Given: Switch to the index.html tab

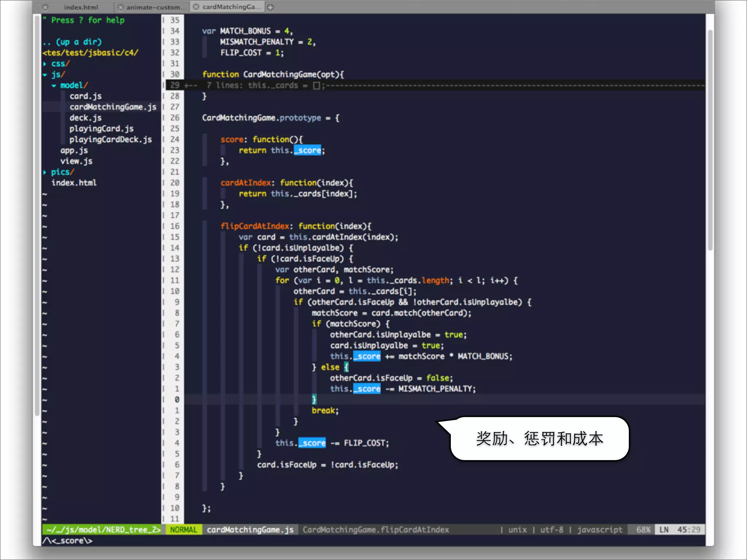Looking at the screenshot, I should tap(81, 7).
